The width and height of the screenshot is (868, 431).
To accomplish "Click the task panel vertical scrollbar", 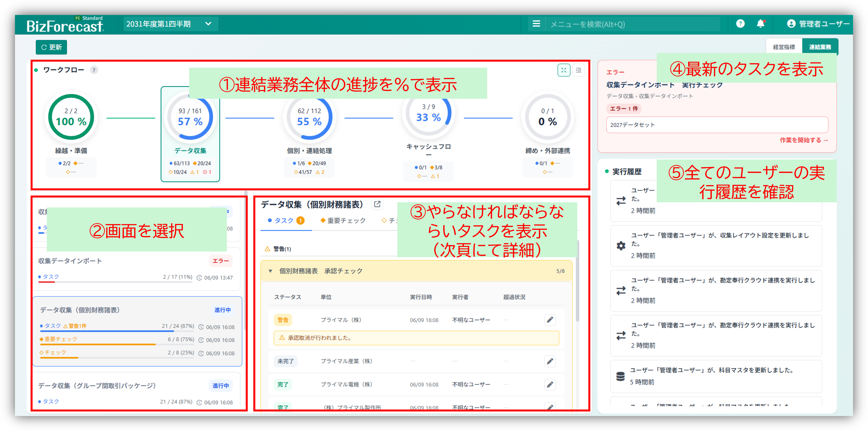I will 578,281.
